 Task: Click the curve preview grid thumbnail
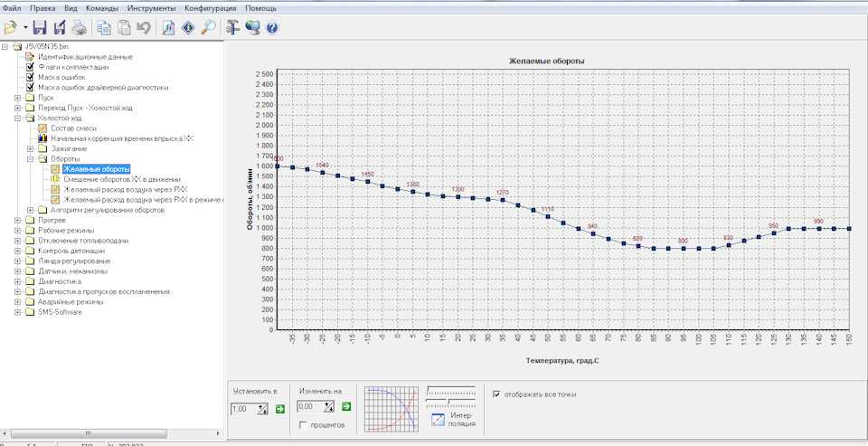click(x=391, y=409)
